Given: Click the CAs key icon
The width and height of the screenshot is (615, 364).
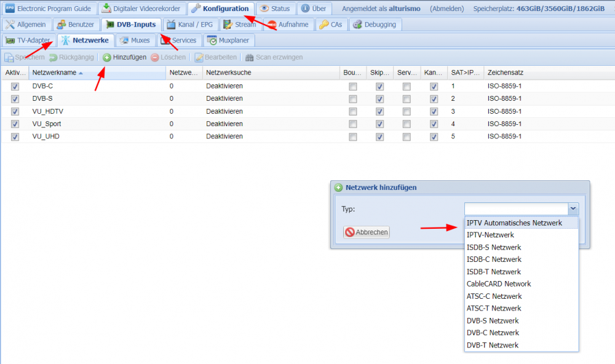Looking at the screenshot, I should [323, 25].
